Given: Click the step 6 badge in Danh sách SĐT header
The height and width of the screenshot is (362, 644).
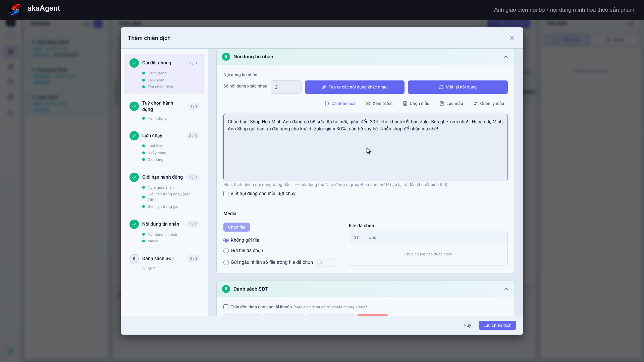Looking at the screenshot, I should click(x=226, y=289).
